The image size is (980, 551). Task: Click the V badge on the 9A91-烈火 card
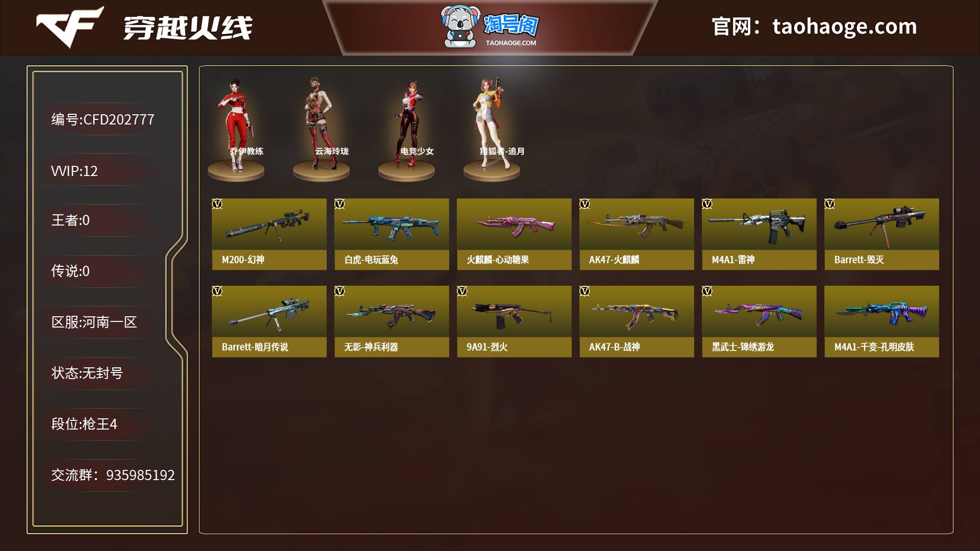(462, 291)
